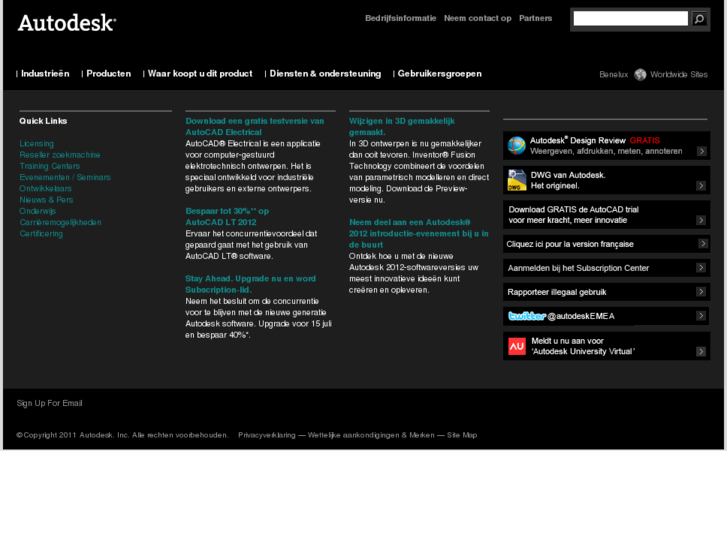Click Stay Ahead Subscription-lid headline
Image resolution: width=727 pixels, height=545 pixels.
point(250,284)
